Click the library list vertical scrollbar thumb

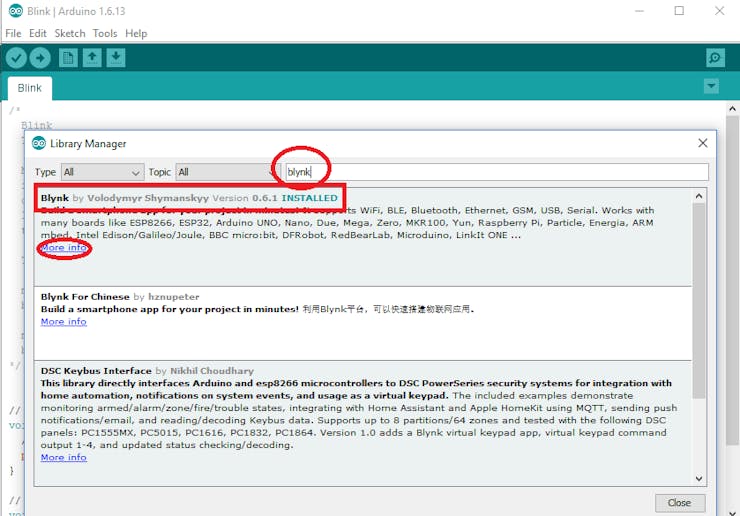(x=699, y=300)
